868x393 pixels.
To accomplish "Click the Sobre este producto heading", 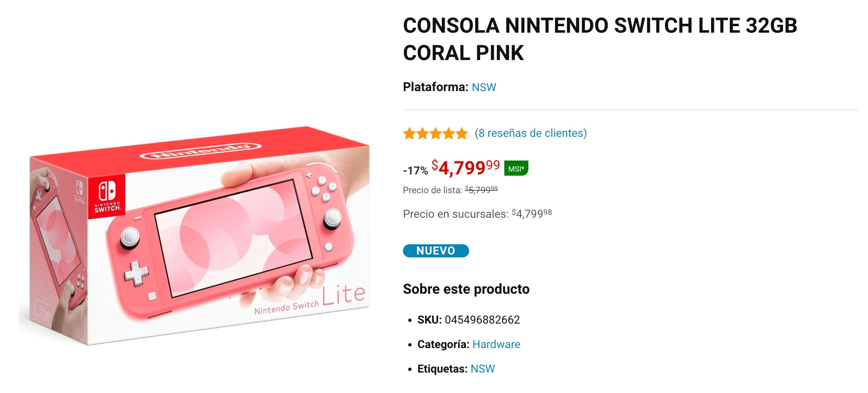I will [x=466, y=289].
